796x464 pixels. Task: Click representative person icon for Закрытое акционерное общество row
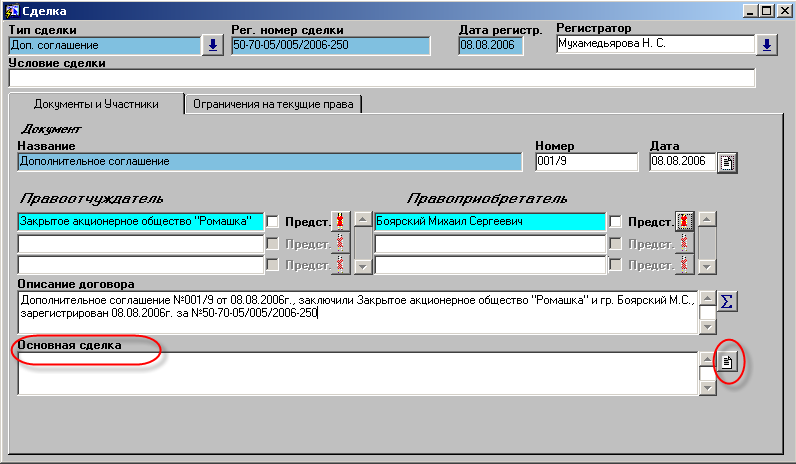[340, 221]
